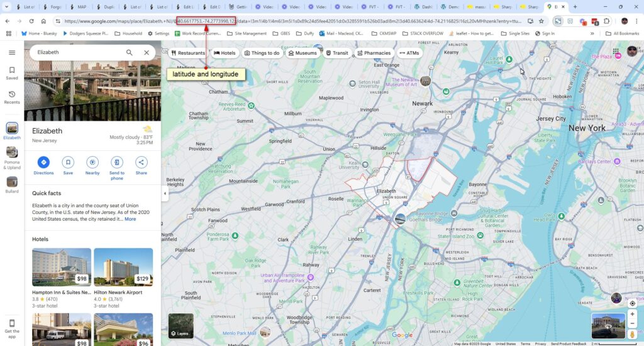Viewport: 644px width, 346px height.
Task: Go back in the browser
Action: [x=8, y=21]
